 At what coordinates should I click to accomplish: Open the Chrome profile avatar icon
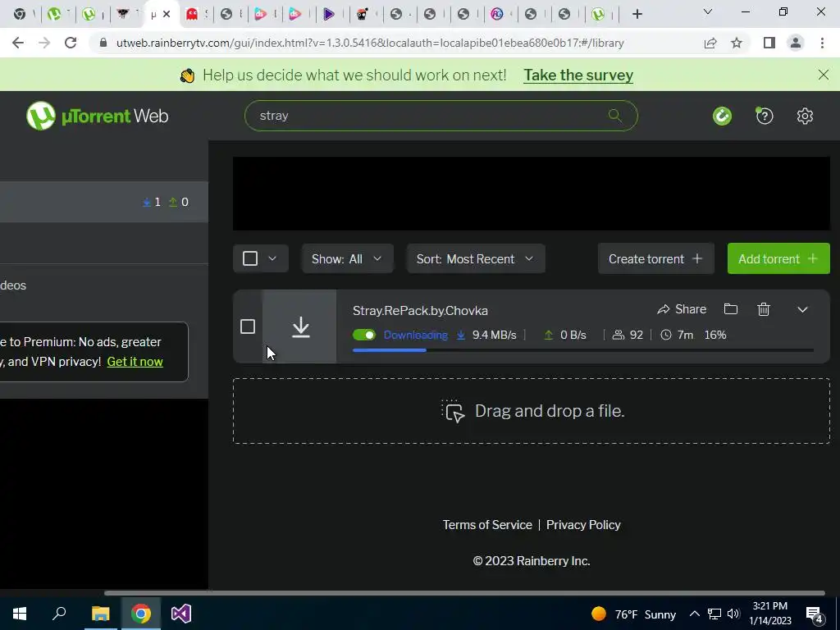pyautogui.click(x=796, y=43)
